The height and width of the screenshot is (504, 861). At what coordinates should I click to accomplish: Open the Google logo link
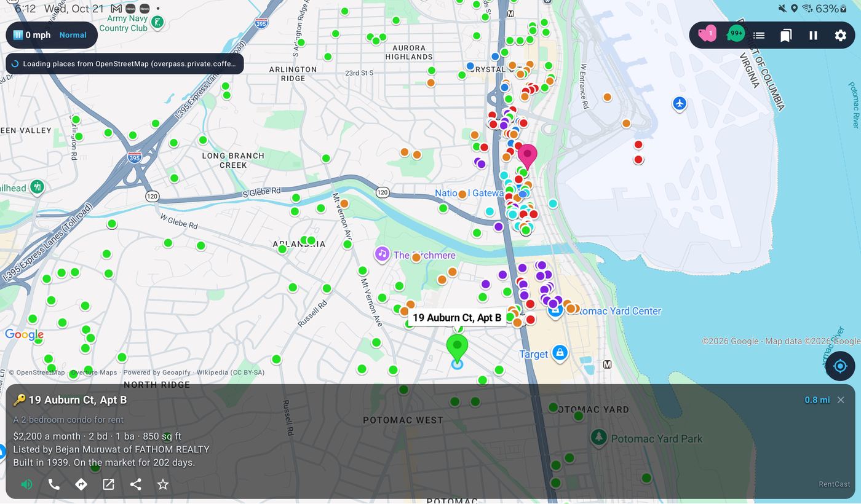pos(24,335)
